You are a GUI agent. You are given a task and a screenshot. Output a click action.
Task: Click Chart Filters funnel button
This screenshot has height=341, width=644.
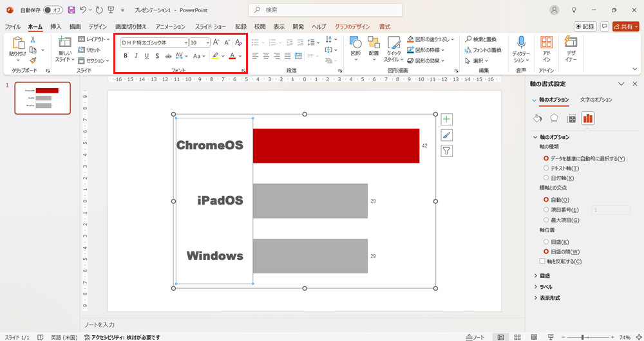coord(446,151)
